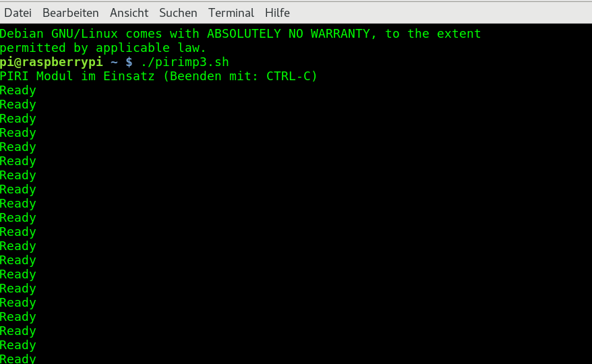Click the second Ready output line

pyautogui.click(x=18, y=104)
